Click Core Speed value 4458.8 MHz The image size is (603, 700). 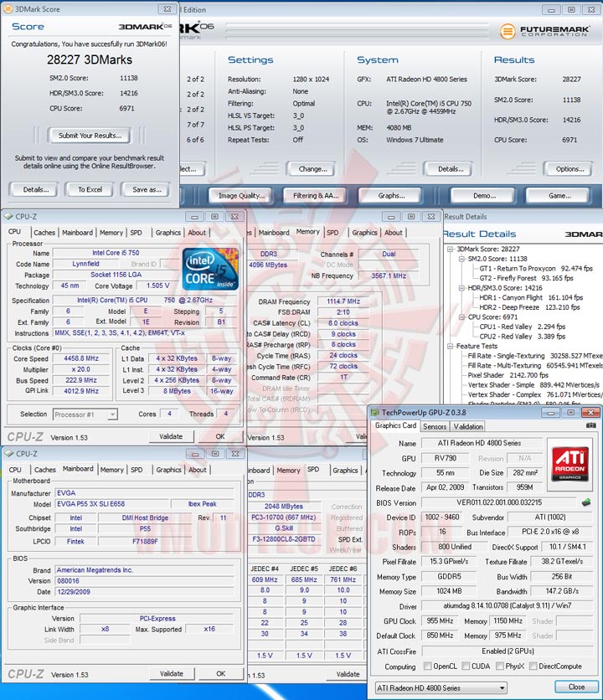[x=81, y=358]
